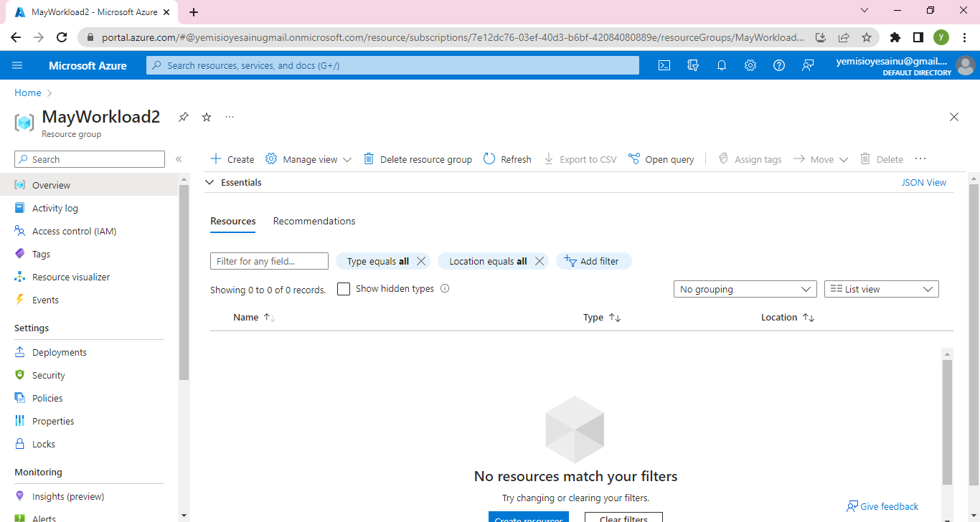
Task: Click the account avatar icon
Action: click(966, 65)
